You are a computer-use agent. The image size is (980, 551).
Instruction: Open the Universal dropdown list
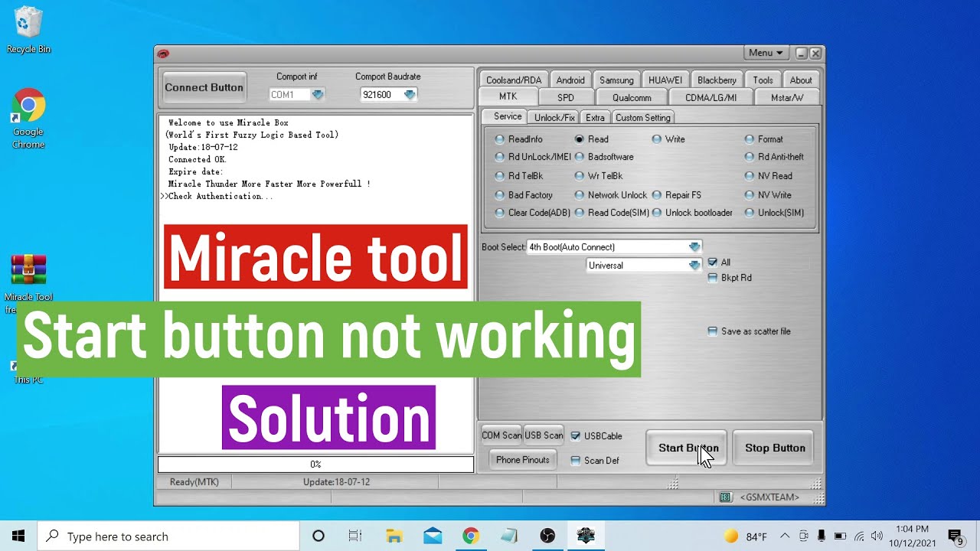(x=694, y=266)
